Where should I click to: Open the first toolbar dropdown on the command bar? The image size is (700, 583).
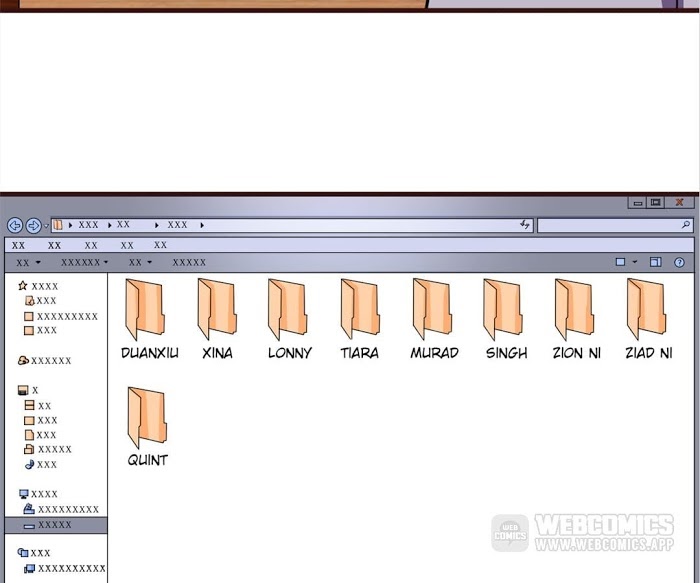point(27,263)
